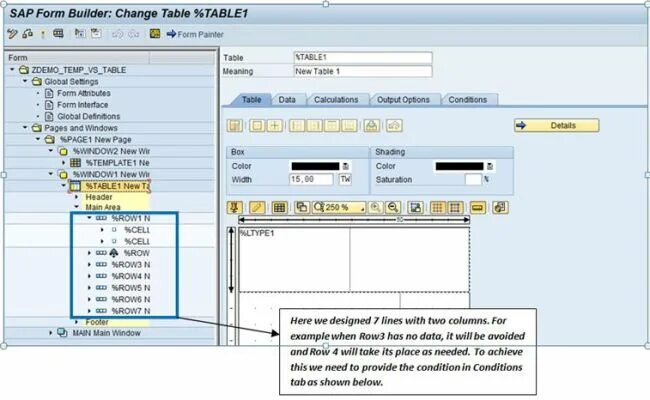
Task: Expand the MAIN Main Window node
Action: (x=51, y=333)
